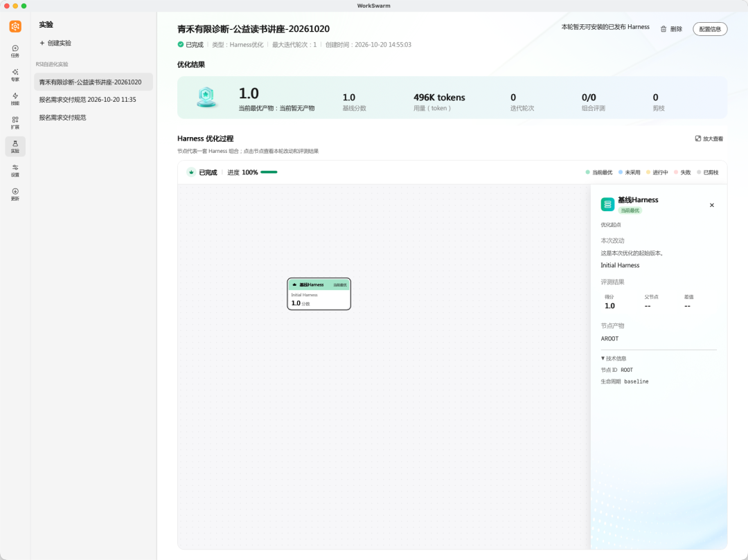Open 配置信息 configuration info
Screen dimensions: 748x560
click(x=710, y=29)
